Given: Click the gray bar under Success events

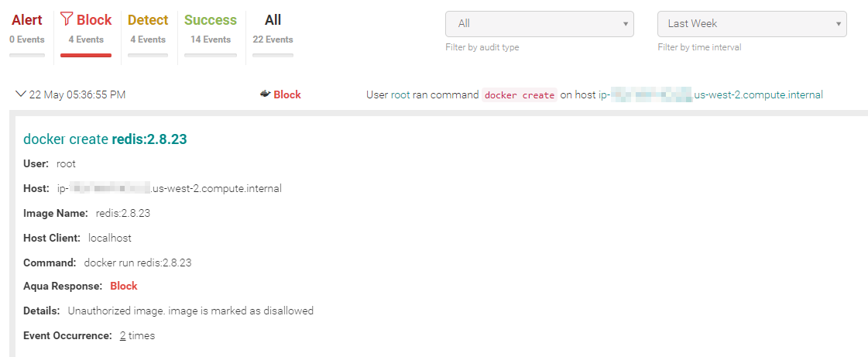Looking at the screenshot, I should point(211,55).
